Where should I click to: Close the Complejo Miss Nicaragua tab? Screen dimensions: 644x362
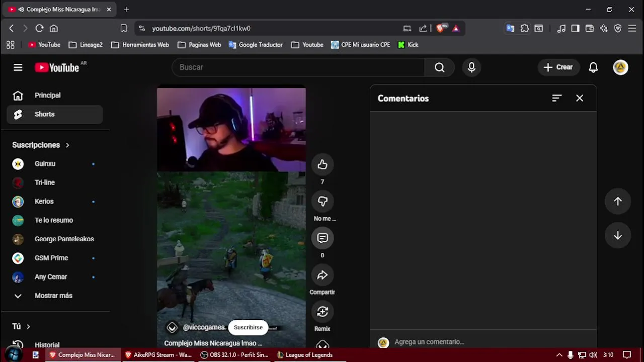109,10
